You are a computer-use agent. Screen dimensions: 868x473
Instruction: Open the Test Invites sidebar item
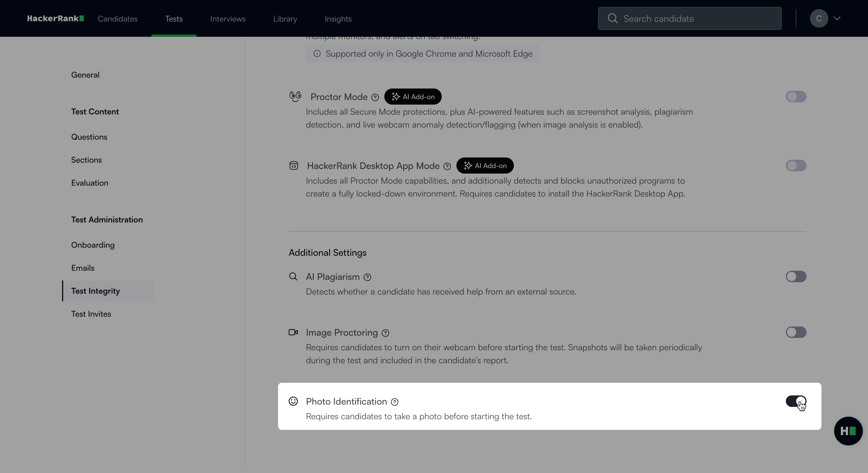pyautogui.click(x=91, y=314)
